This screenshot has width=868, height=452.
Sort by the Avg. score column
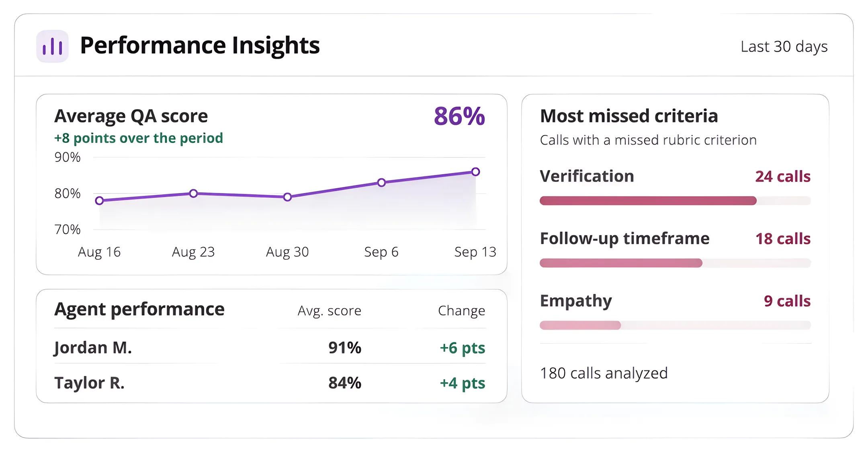click(x=329, y=311)
